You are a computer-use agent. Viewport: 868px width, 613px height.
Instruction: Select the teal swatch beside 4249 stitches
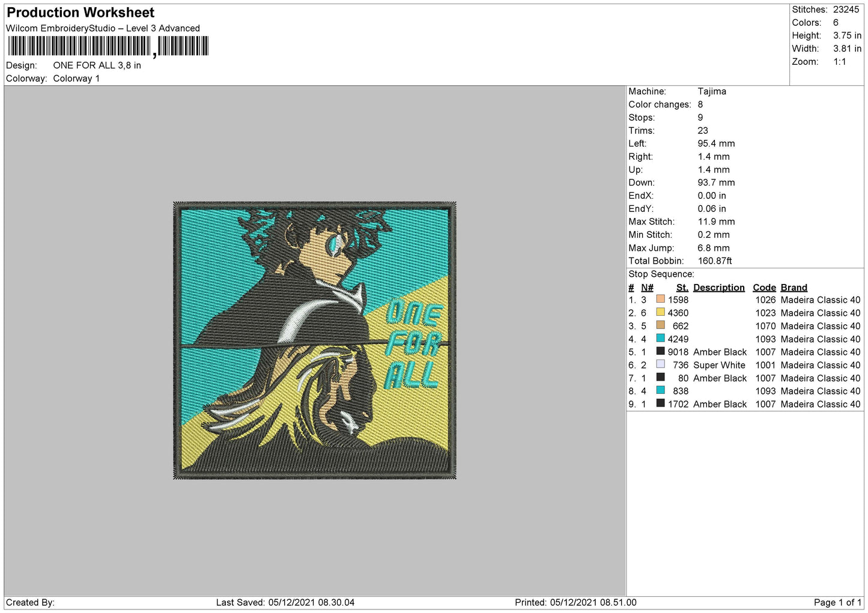click(660, 338)
